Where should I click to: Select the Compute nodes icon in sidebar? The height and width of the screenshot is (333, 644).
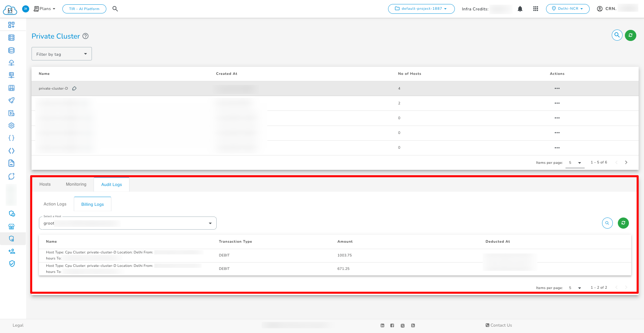(x=11, y=38)
